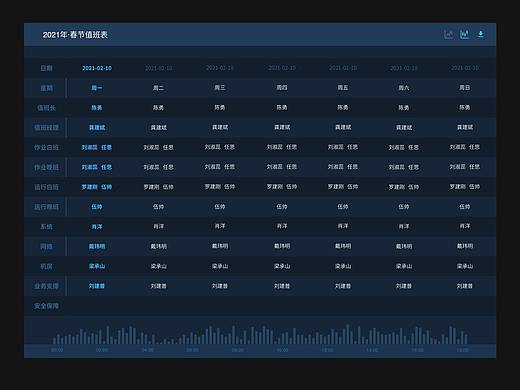Click the 网络 name under 周一
520x390 pixels.
pyautogui.click(x=97, y=246)
